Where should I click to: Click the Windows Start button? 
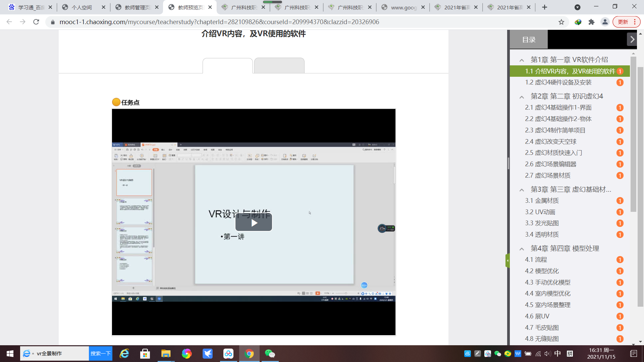pyautogui.click(x=10, y=354)
